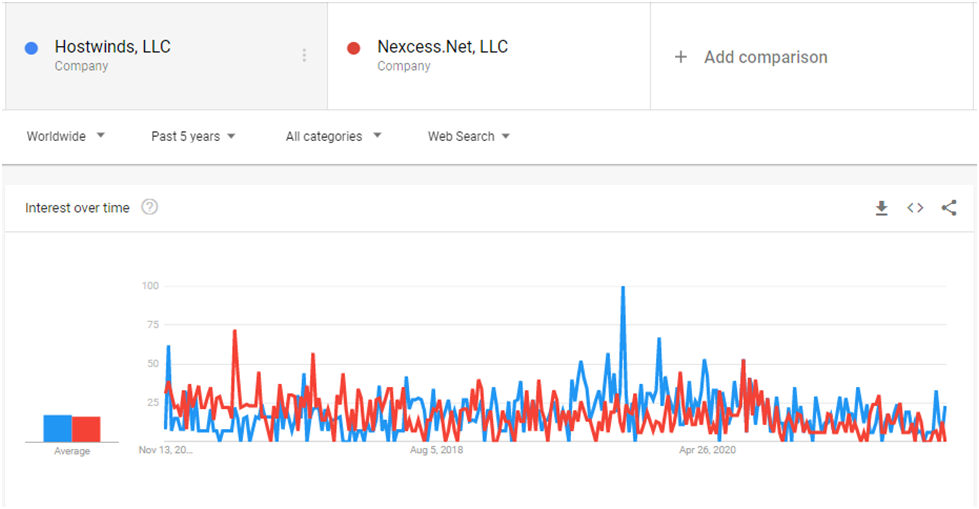
Task: Open the Hostwinds term options menu
Action: (x=304, y=56)
